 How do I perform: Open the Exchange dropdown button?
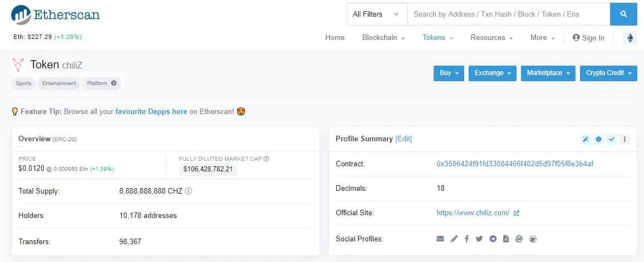pyautogui.click(x=493, y=73)
